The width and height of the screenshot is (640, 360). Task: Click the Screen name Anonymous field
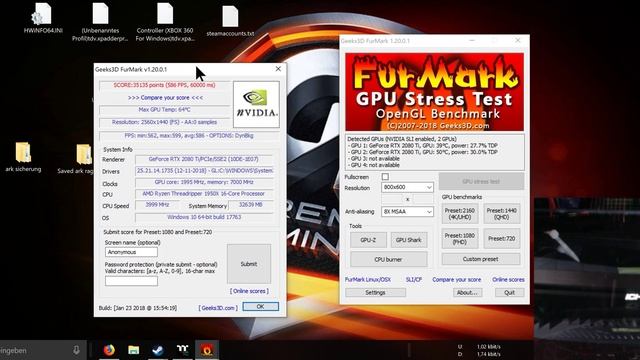coord(131,252)
